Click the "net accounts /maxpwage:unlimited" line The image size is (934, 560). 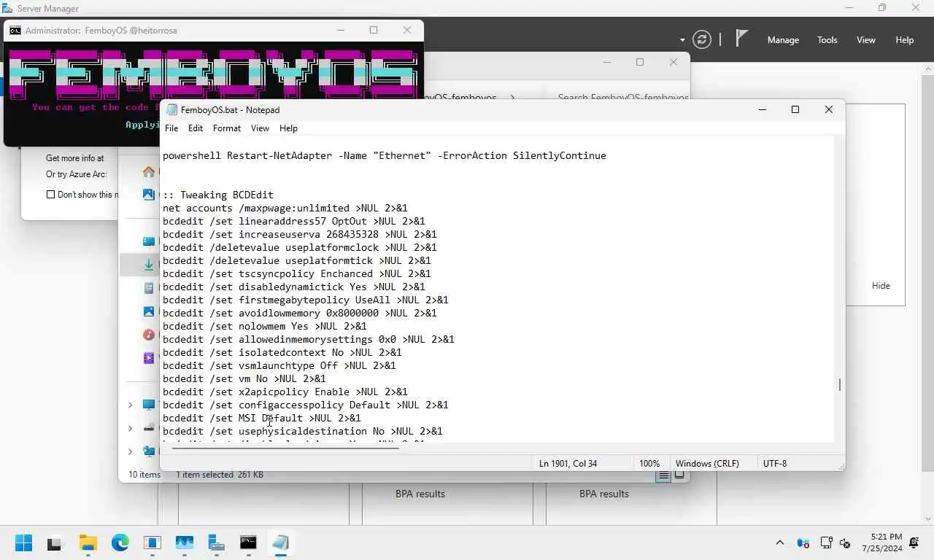285,208
